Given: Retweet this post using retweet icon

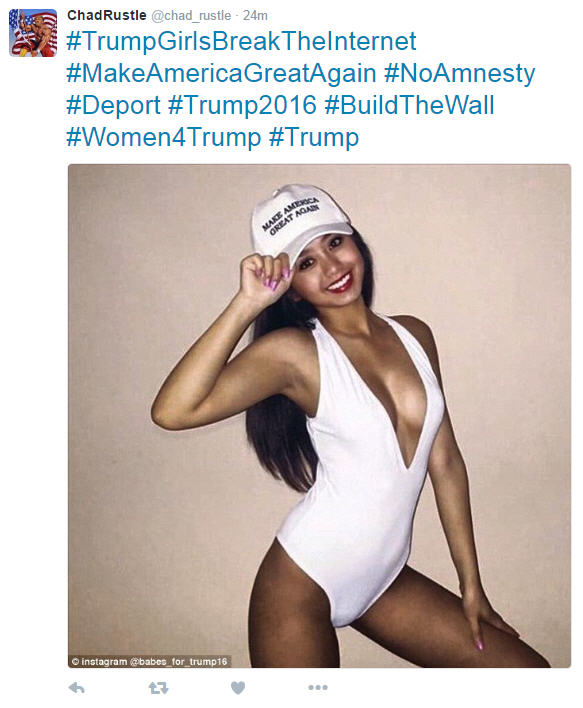Looking at the screenshot, I should pyautogui.click(x=158, y=688).
